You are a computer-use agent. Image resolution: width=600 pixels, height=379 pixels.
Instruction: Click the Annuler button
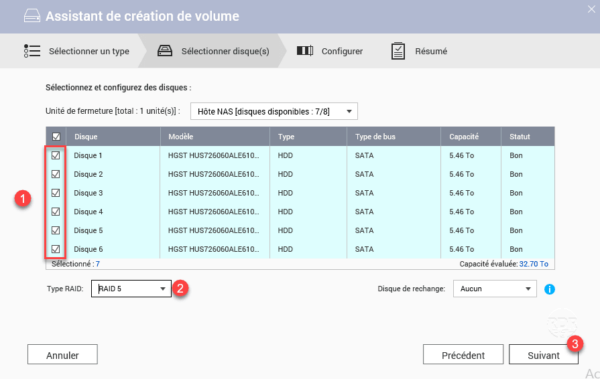62,355
